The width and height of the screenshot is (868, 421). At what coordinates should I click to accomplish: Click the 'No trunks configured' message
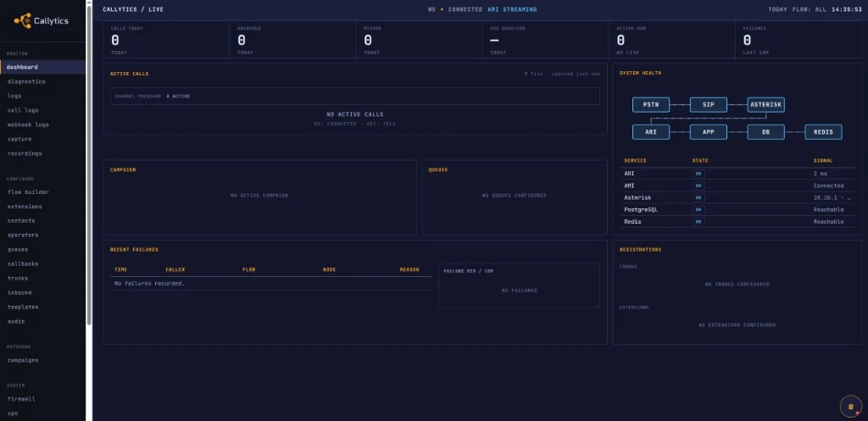point(737,285)
